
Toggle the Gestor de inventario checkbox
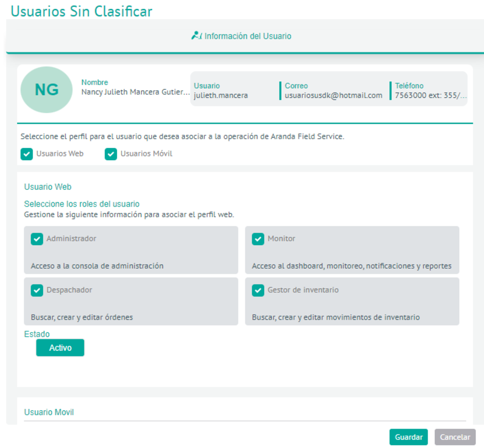(x=258, y=290)
